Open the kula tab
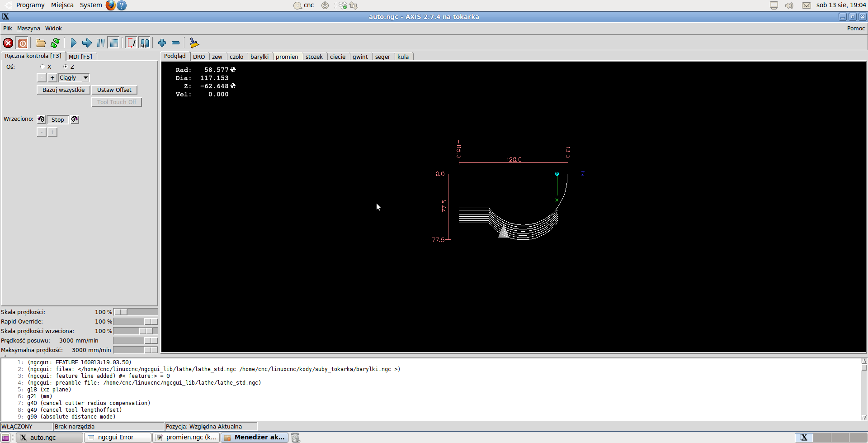868x443 pixels. 403,57
